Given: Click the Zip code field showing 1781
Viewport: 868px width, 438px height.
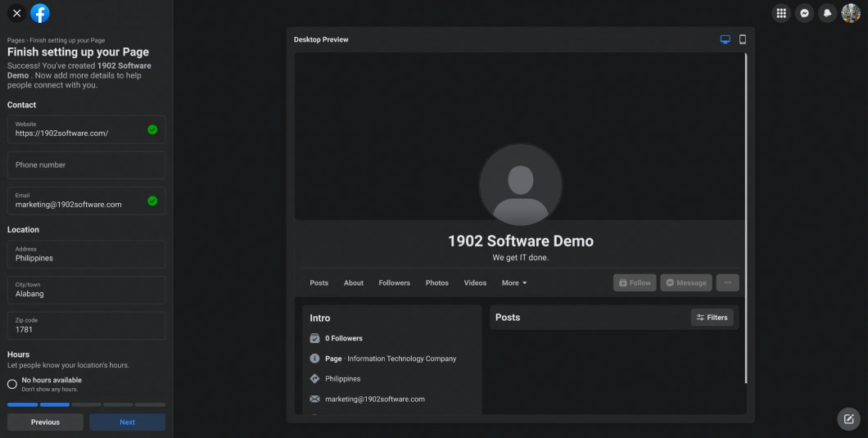Looking at the screenshot, I should pos(86,325).
